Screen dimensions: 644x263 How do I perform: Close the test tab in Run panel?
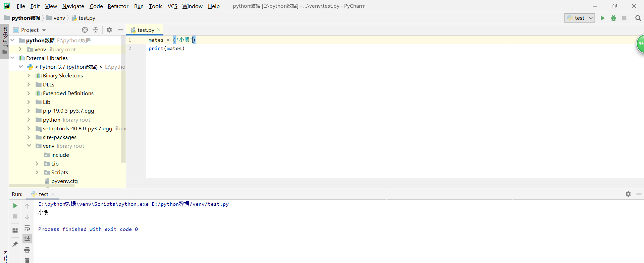click(53, 194)
